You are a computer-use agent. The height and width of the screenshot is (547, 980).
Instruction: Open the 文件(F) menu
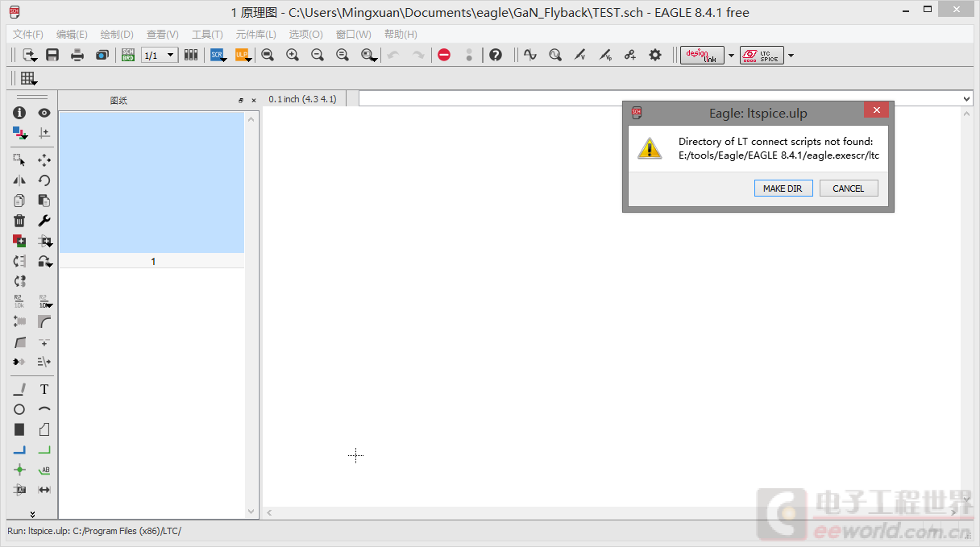click(x=28, y=35)
